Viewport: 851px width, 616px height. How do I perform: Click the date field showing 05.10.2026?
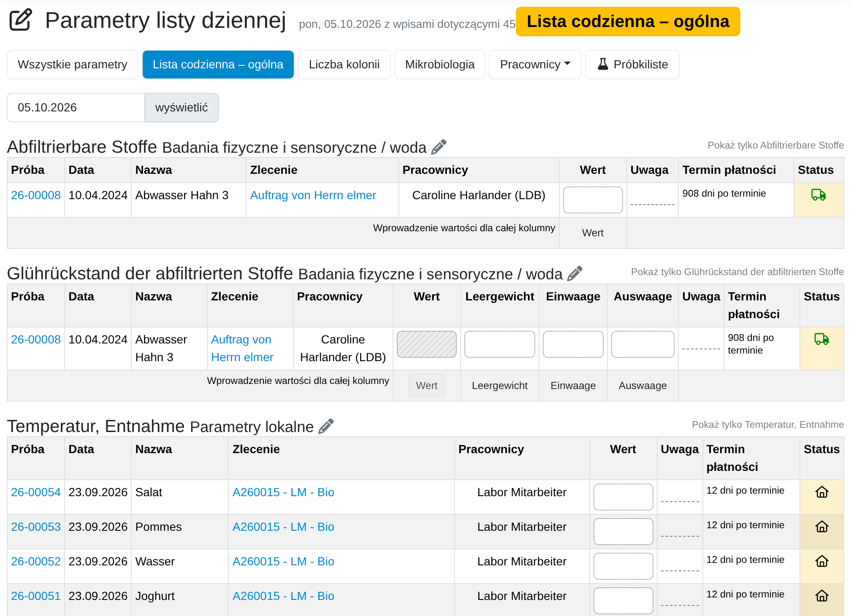point(76,108)
